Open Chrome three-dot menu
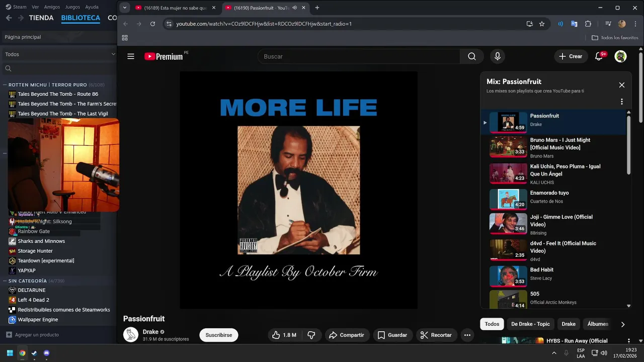The image size is (644, 362). 635,24
